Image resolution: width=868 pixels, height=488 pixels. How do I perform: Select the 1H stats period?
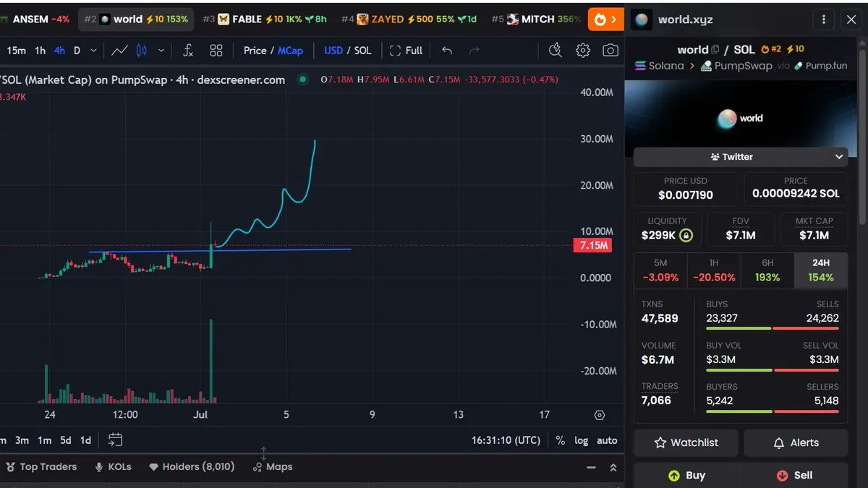714,270
